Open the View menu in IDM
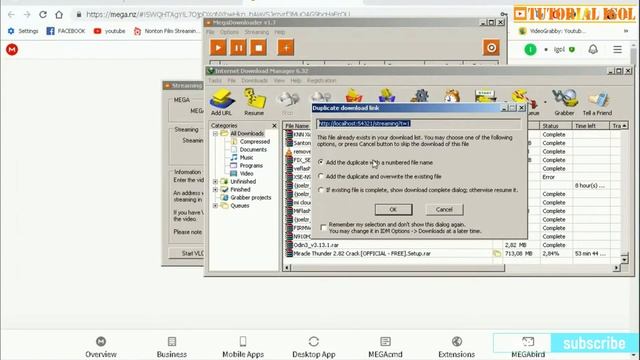The height and width of the screenshot is (360, 640). [279, 80]
